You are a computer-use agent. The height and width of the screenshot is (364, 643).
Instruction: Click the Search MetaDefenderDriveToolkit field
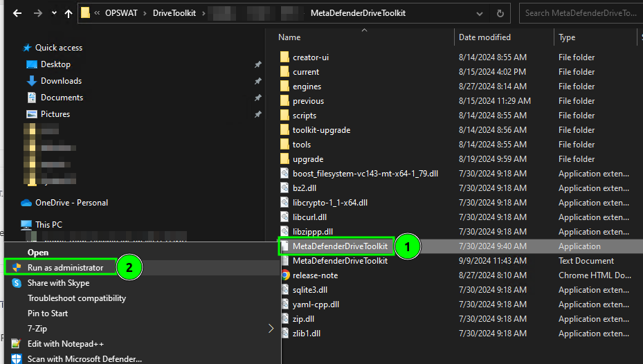[581, 13]
